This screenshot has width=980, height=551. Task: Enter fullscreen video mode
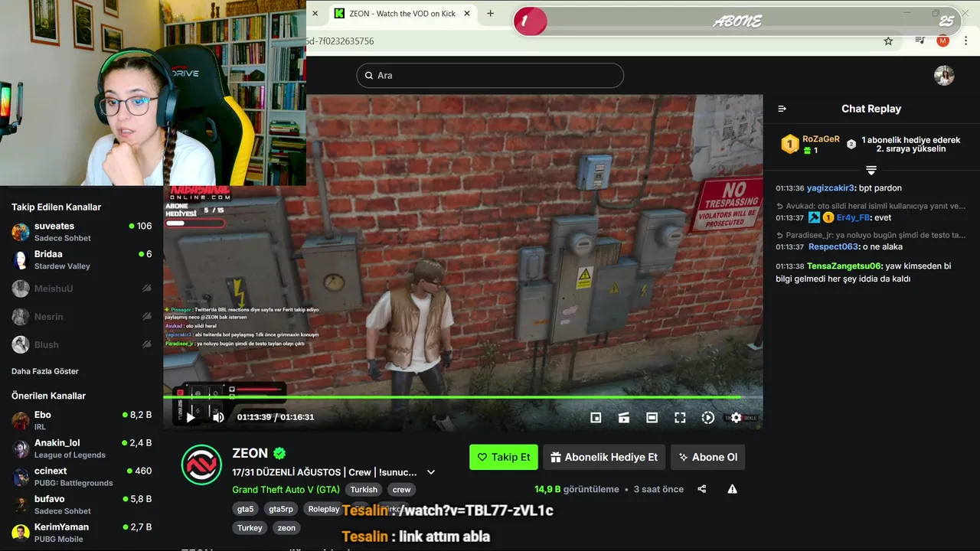(x=680, y=417)
